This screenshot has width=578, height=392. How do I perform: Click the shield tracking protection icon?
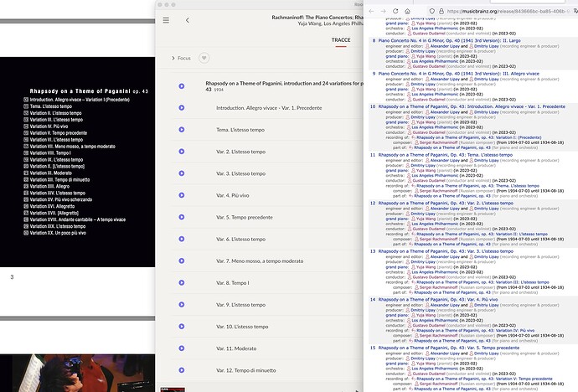click(431, 11)
